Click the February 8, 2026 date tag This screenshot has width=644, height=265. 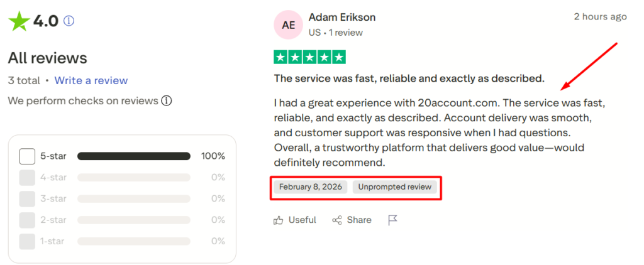click(311, 187)
